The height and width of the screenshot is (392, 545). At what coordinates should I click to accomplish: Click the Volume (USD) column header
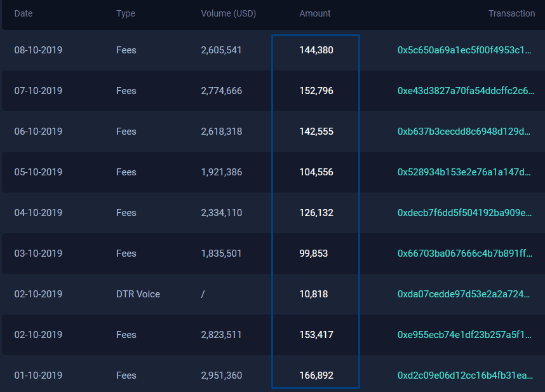[229, 13]
